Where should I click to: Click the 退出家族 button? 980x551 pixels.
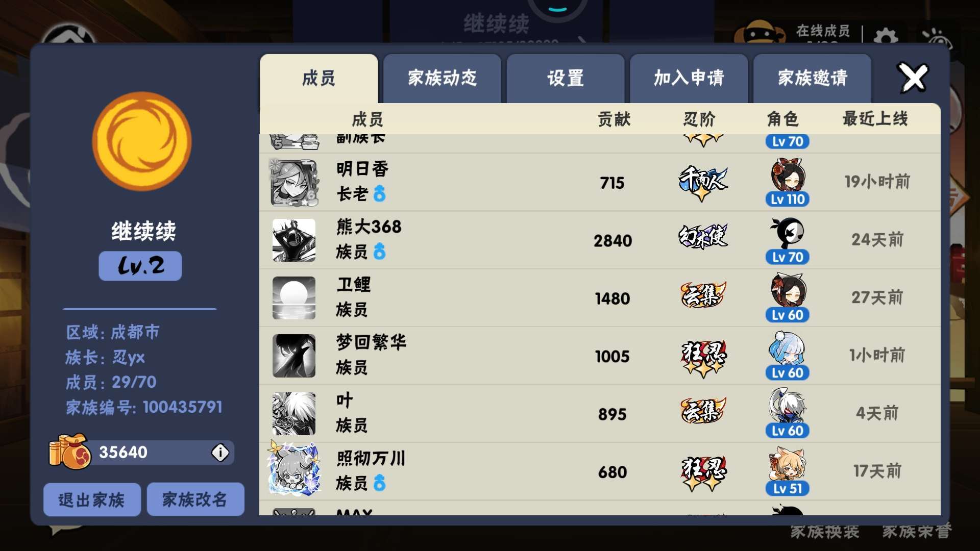point(92,499)
